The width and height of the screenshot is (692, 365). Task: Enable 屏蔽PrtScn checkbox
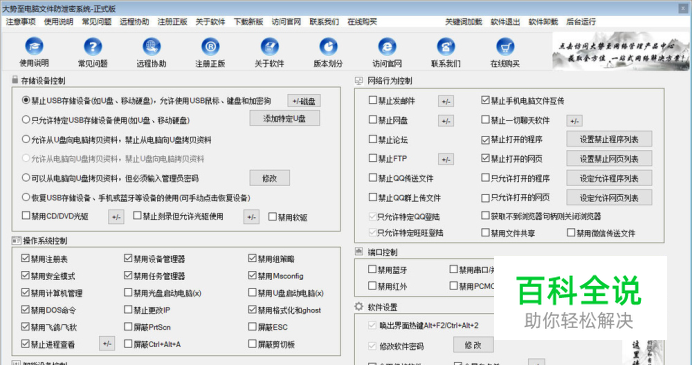pyautogui.click(x=128, y=327)
